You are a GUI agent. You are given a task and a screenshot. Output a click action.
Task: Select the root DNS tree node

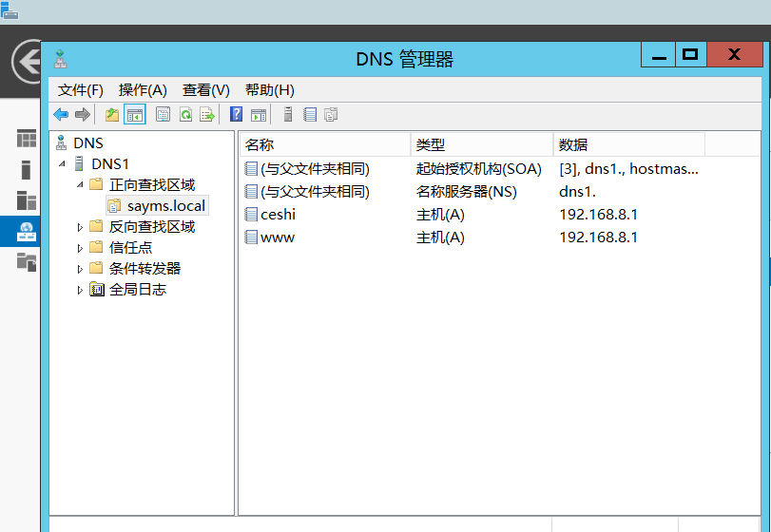[x=88, y=142]
